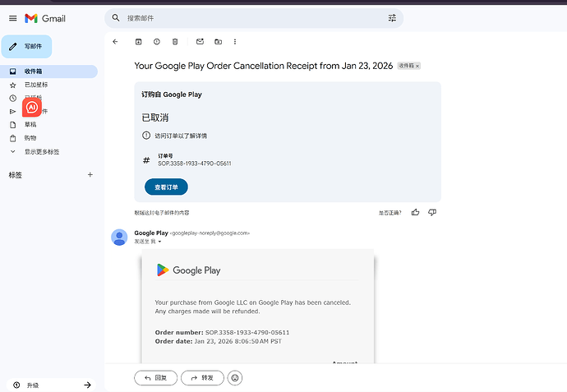Screen dimensions: 567x392
Task: Click the 标签 section header
Action: [15, 175]
